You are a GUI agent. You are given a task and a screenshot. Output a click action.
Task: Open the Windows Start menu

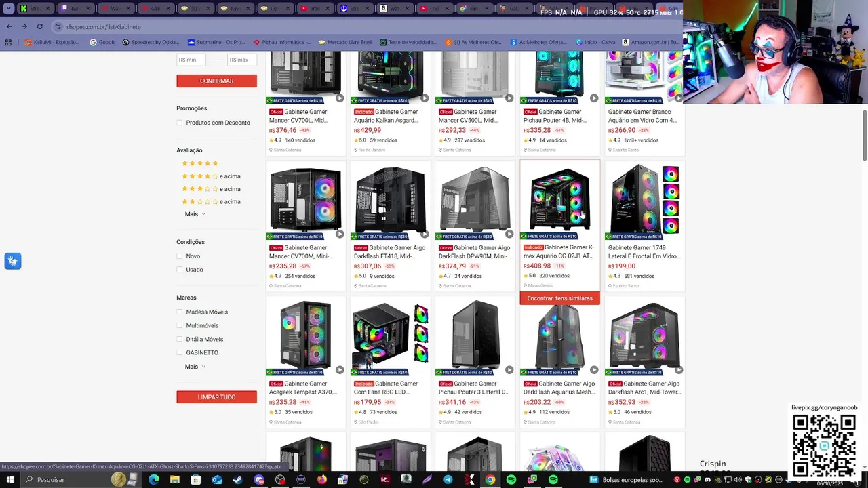click(9, 479)
